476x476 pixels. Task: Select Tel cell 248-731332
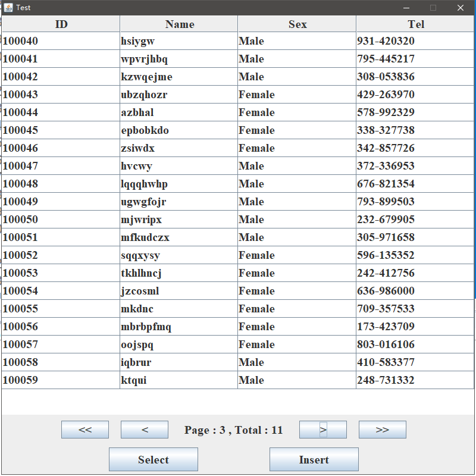click(x=415, y=380)
